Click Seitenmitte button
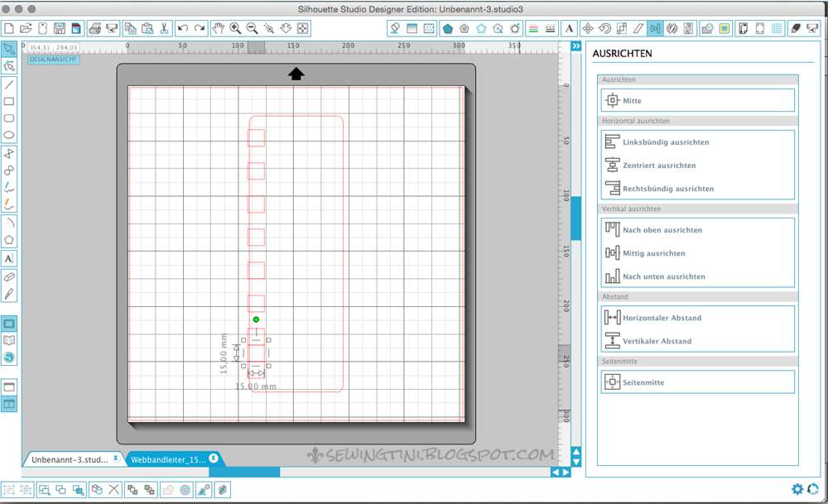Viewport: 828px width, 504px height. (697, 382)
